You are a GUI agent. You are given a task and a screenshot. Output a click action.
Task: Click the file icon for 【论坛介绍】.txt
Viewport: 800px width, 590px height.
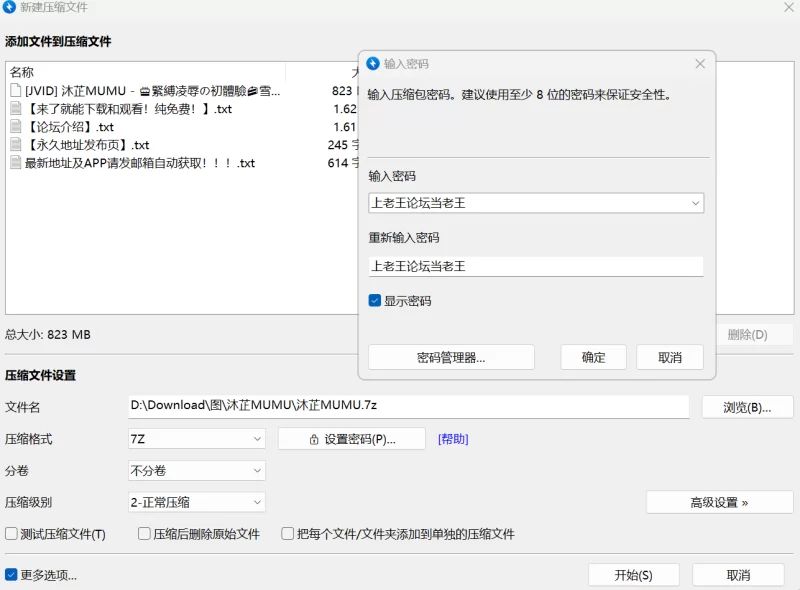click(x=15, y=127)
